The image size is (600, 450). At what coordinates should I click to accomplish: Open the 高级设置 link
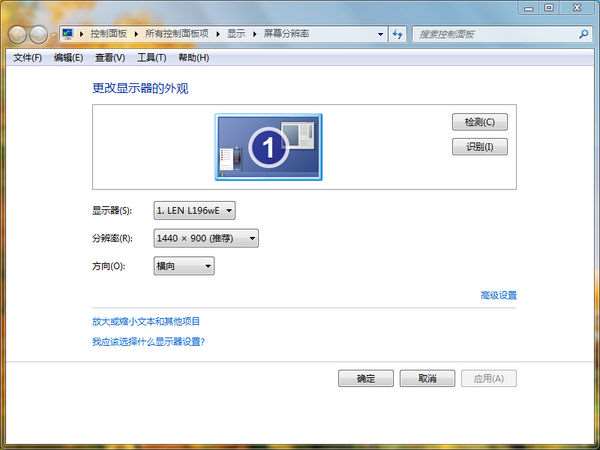pos(499,295)
